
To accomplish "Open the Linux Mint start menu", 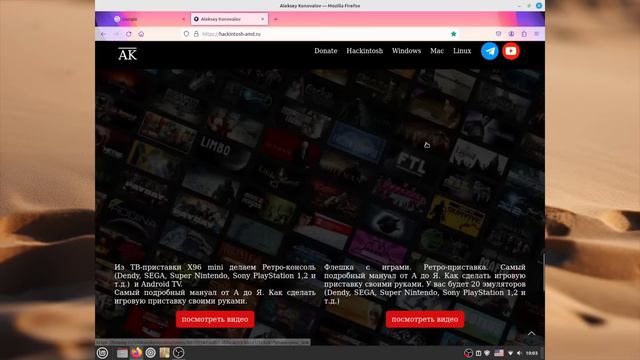I will tap(102, 353).
